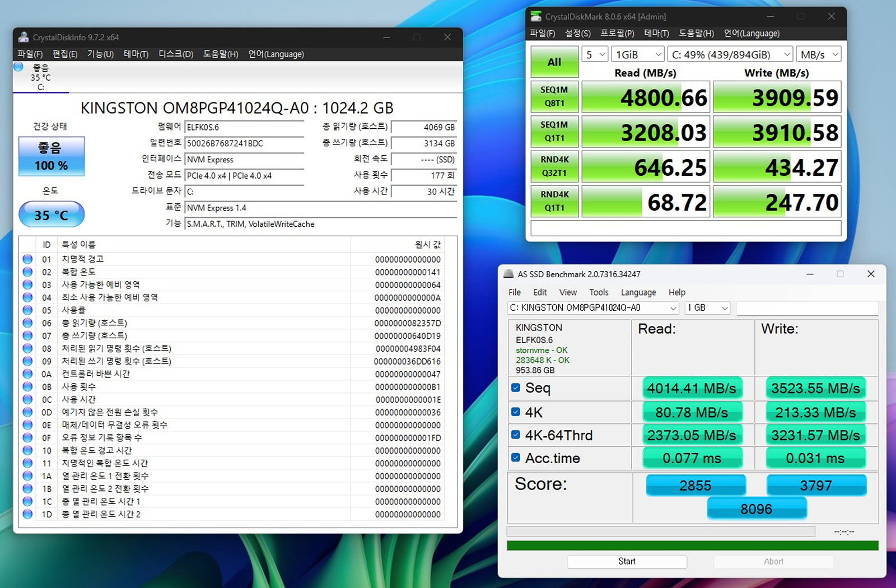896x588 pixels.
Task: Click the AS SSD Benchmark title bar icon
Action: 508,274
